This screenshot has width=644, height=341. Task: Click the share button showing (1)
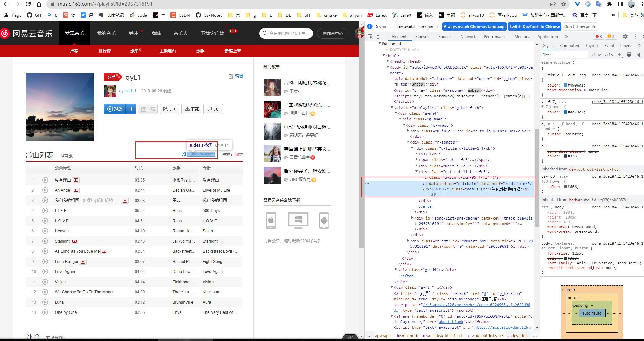(x=169, y=109)
